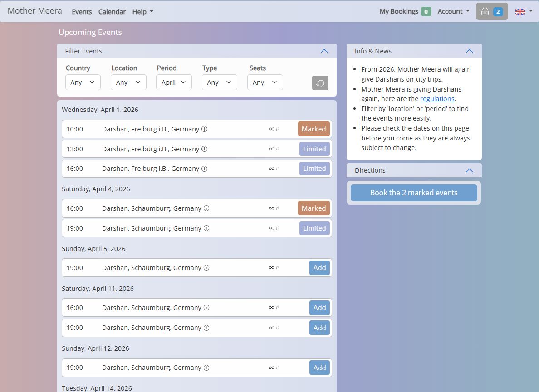539x392 pixels.
Task: Open the Calendar menu item
Action: (x=112, y=12)
